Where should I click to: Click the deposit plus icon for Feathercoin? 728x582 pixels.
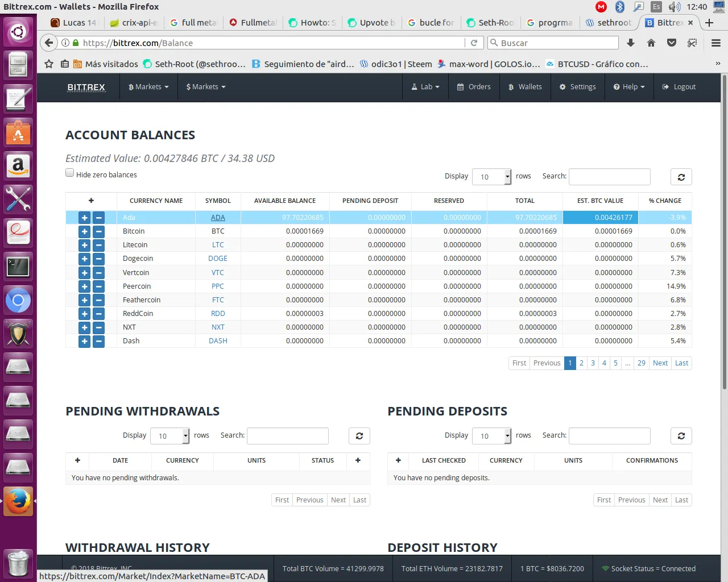point(84,300)
